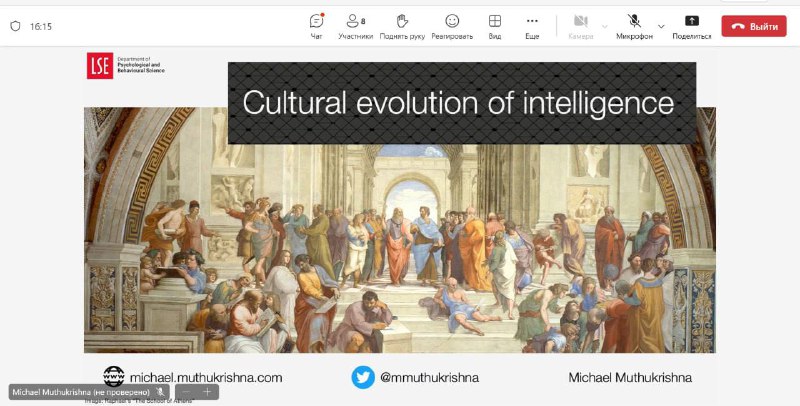The height and width of the screenshot is (406, 800).
Task: Unmute the Микрофон
Action: point(634,26)
